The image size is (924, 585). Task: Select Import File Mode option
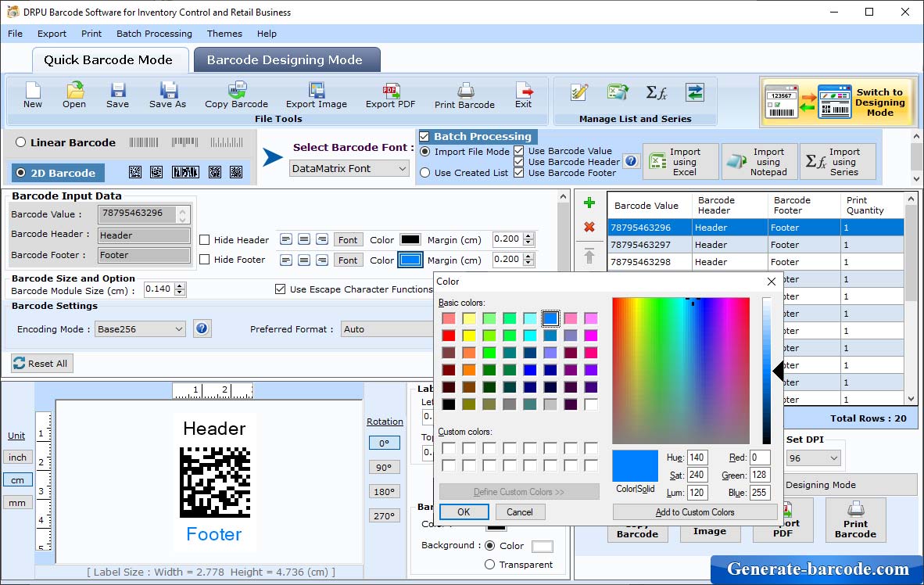point(425,152)
